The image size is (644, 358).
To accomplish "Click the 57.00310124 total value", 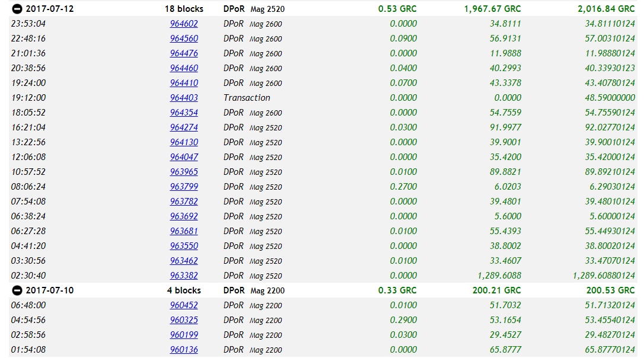I will [610, 39].
